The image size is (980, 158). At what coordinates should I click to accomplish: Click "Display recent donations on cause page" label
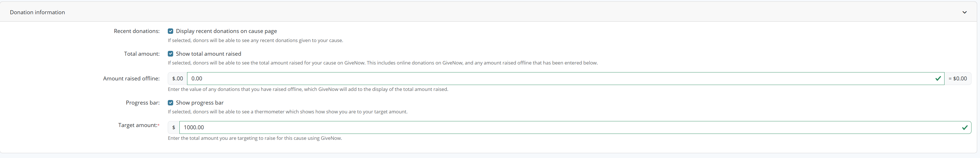click(226, 31)
